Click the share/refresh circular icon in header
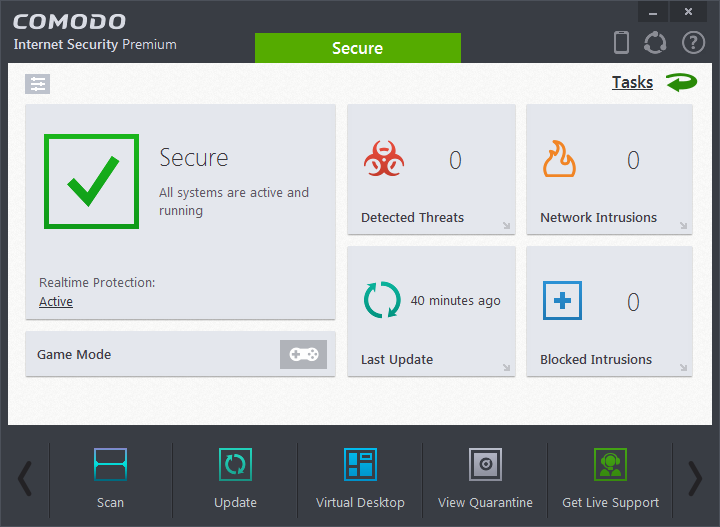The width and height of the screenshot is (720, 527). coord(655,42)
